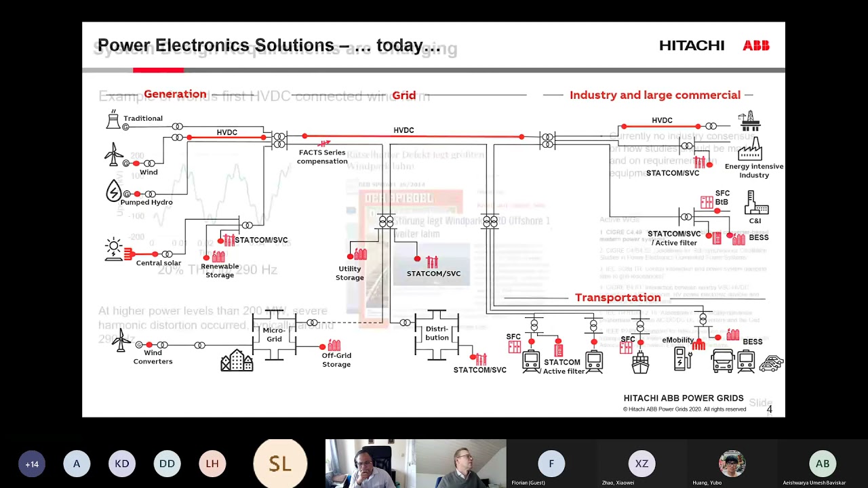
Task: Click the city buildings icon beside Micro-Grid
Action: coord(237,360)
